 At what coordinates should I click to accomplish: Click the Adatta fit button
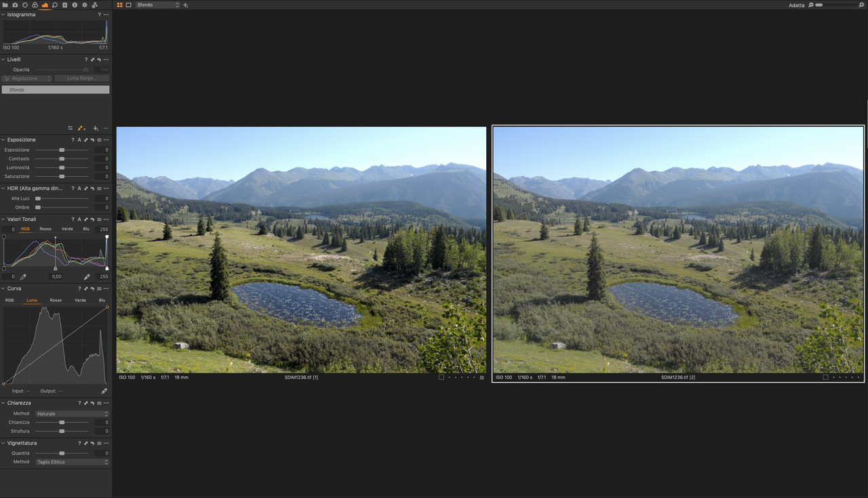pyautogui.click(x=797, y=5)
